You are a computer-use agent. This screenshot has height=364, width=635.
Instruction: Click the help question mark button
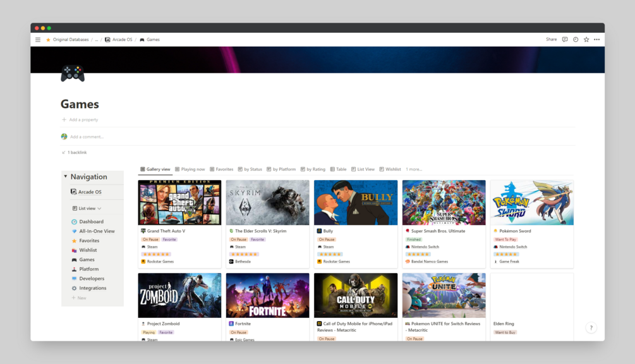(591, 328)
